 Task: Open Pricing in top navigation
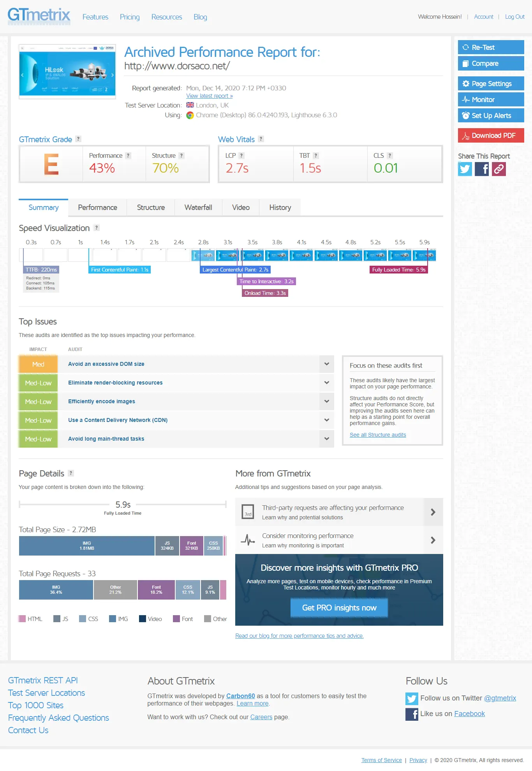pyautogui.click(x=130, y=17)
